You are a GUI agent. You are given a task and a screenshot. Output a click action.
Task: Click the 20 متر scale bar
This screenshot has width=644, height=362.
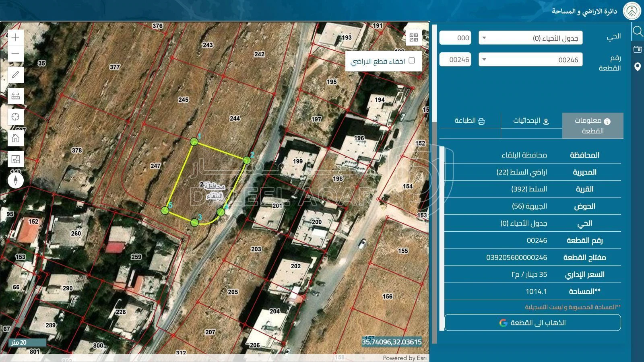click(x=27, y=343)
